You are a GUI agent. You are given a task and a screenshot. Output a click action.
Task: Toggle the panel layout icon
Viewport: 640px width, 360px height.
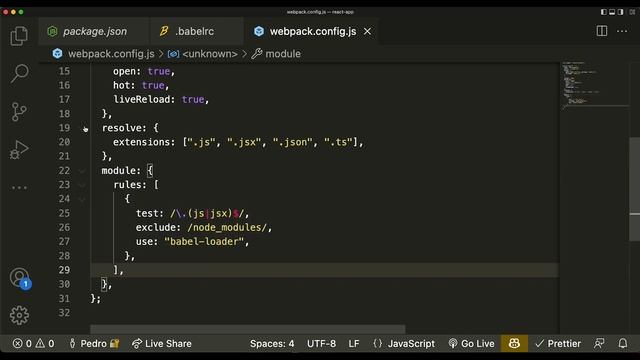coord(612,12)
